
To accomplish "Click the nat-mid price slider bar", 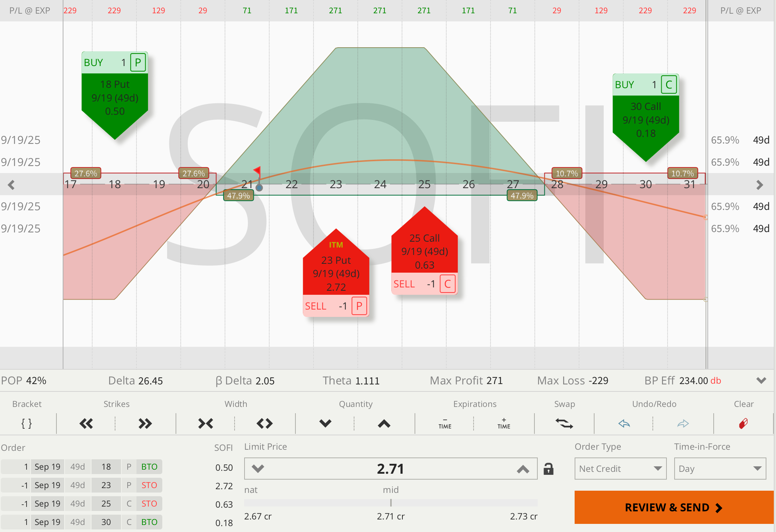I will pos(391,503).
